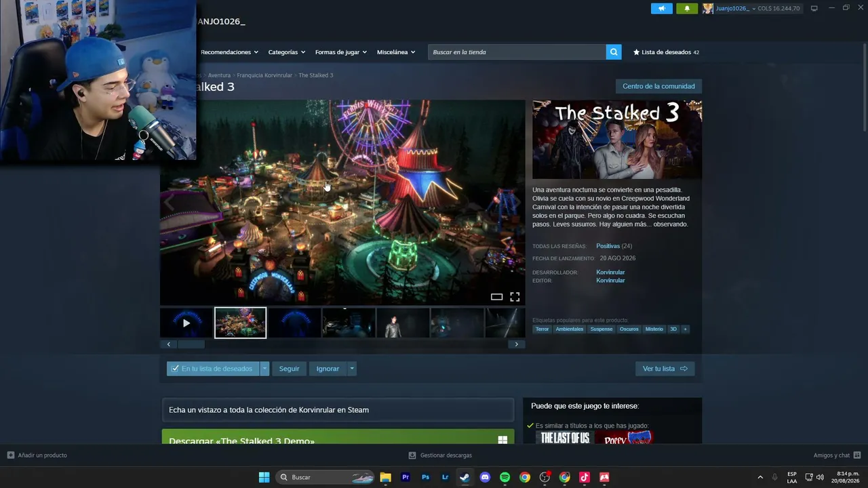This screenshot has height=488, width=868.
Task: Open the 'Positivas' reviews link
Action: pos(608,246)
